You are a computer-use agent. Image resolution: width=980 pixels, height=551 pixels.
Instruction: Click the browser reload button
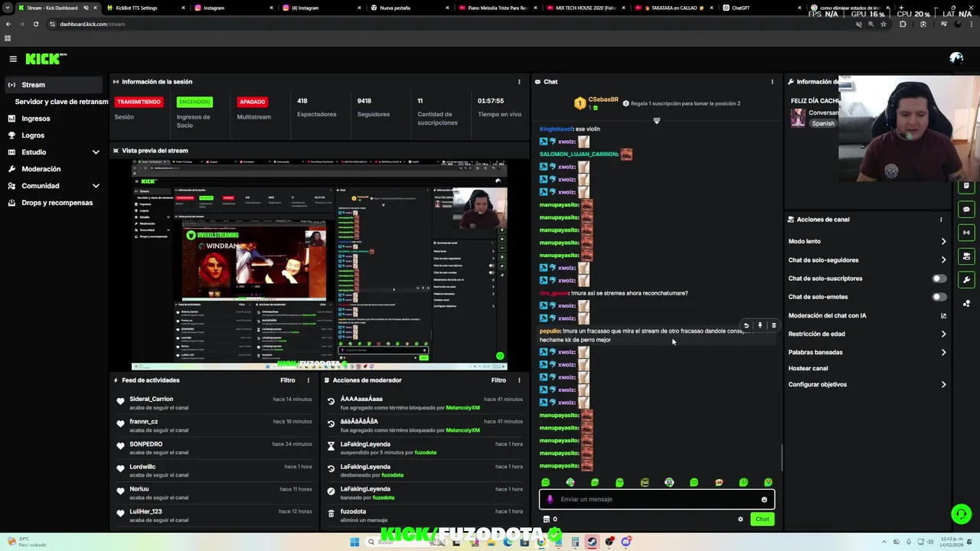tap(35, 24)
